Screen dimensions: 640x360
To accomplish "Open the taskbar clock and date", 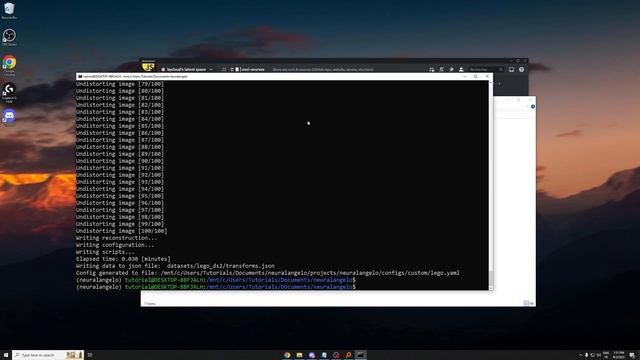I will click(619, 355).
